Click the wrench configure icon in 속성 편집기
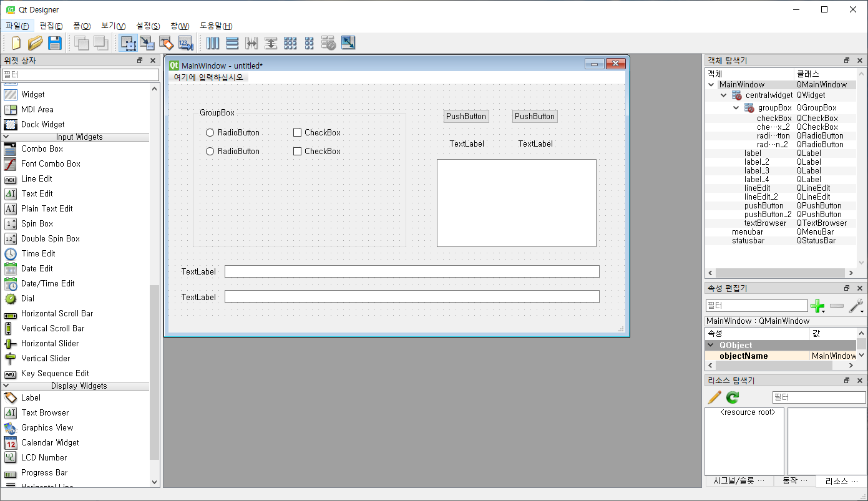This screenshot has height=501, width=868. click(855, 306)
